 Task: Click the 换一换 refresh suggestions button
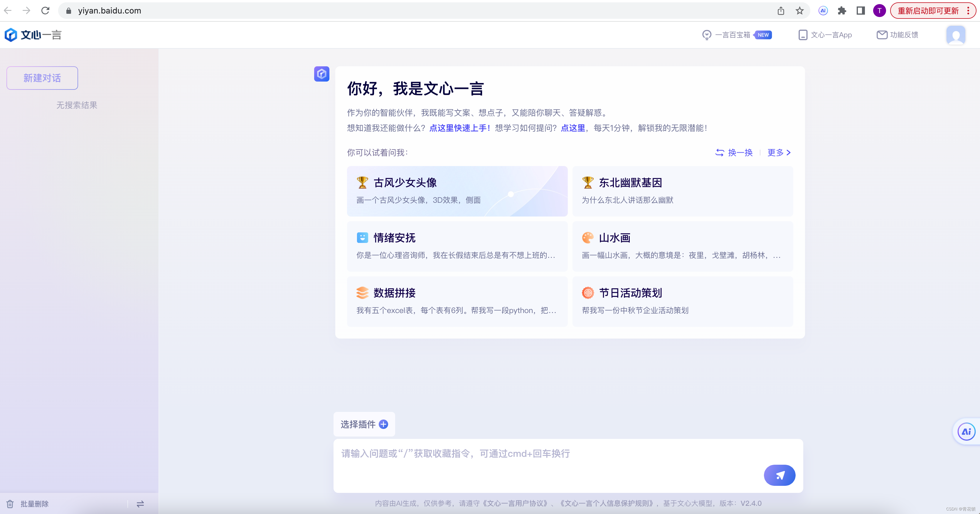tap(734, 153)
